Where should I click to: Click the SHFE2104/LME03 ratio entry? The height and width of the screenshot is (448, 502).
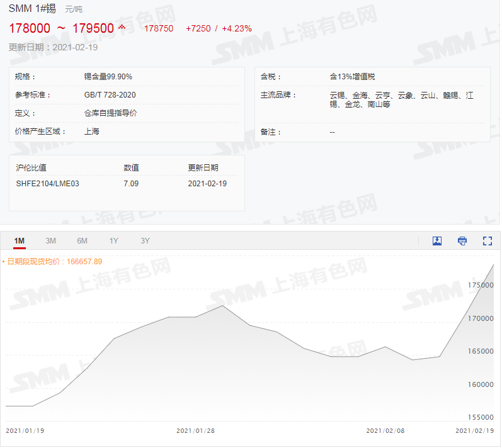47,184
